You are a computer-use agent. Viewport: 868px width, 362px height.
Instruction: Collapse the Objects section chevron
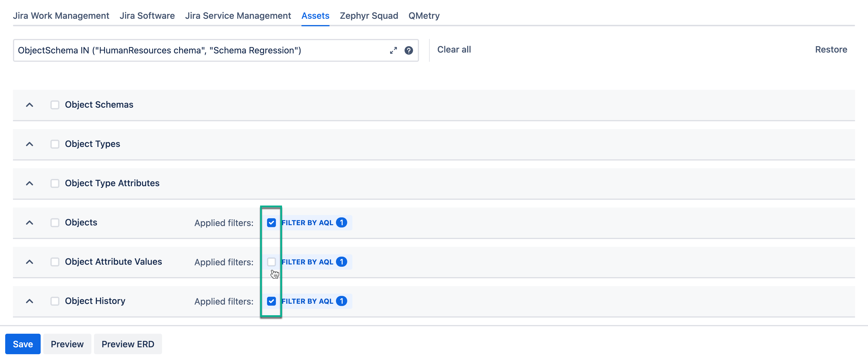[x=30, y=223]
